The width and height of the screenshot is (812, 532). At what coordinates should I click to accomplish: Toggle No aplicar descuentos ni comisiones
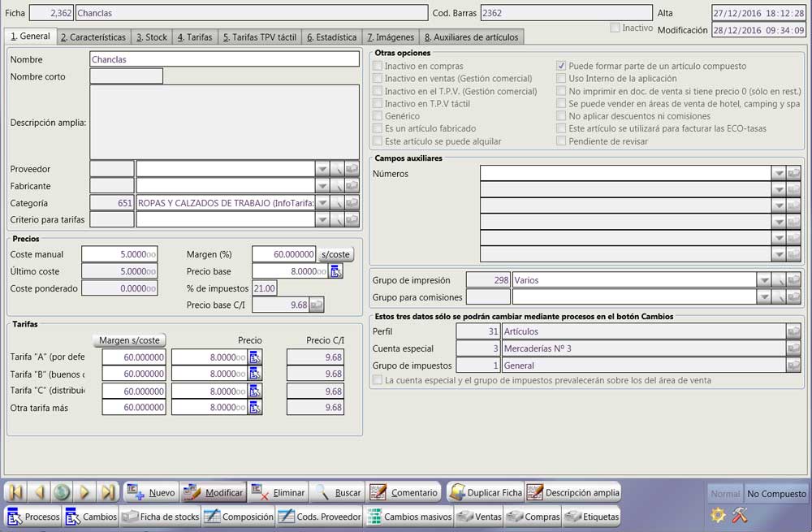point(561,116)
